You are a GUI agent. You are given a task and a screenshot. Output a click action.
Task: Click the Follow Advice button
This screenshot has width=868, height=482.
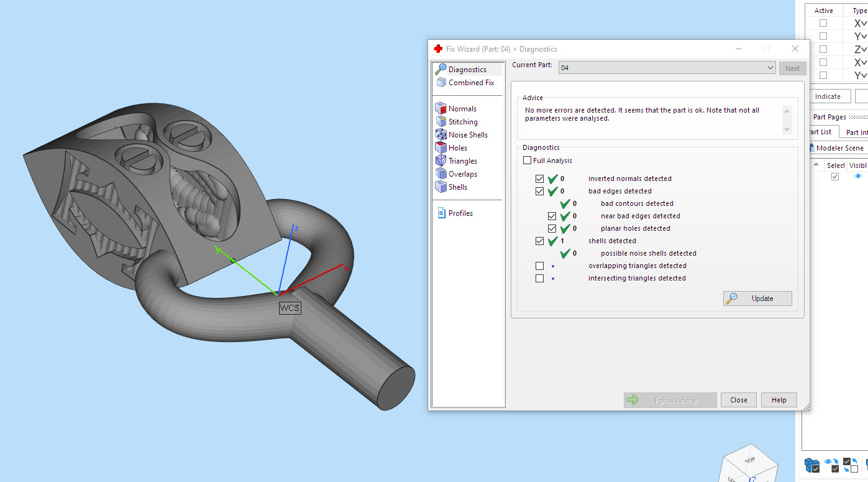(670, 400)
